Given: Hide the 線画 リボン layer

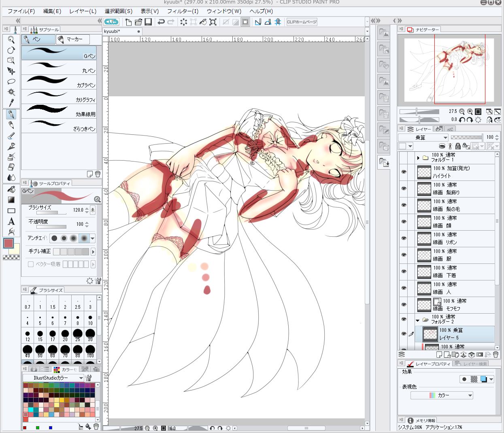Looking at the screenshot, I should (x=404, y=238).
